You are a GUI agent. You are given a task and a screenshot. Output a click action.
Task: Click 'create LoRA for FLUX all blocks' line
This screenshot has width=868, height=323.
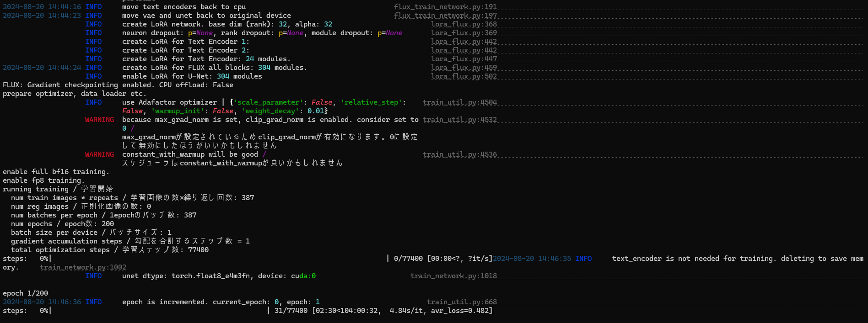point(215,68)
